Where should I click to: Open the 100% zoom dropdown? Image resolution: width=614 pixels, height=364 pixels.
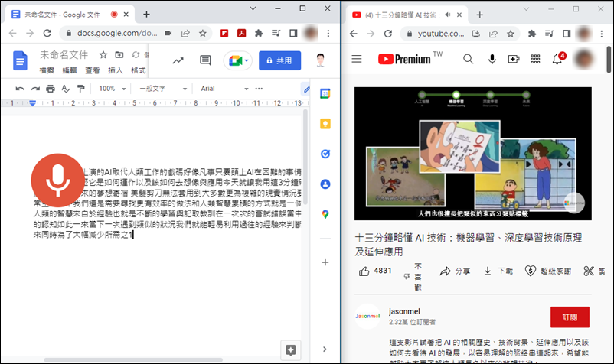tap(112, 89)
